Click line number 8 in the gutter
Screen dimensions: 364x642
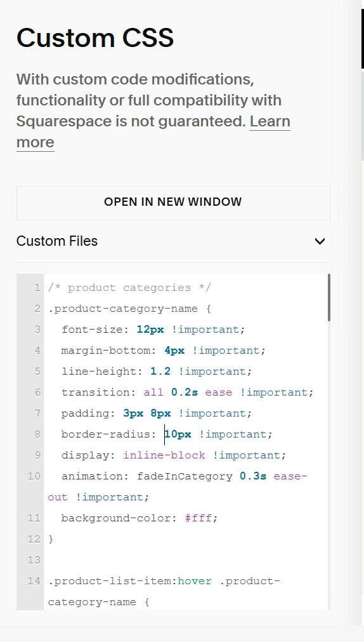(x=37, y=434)
